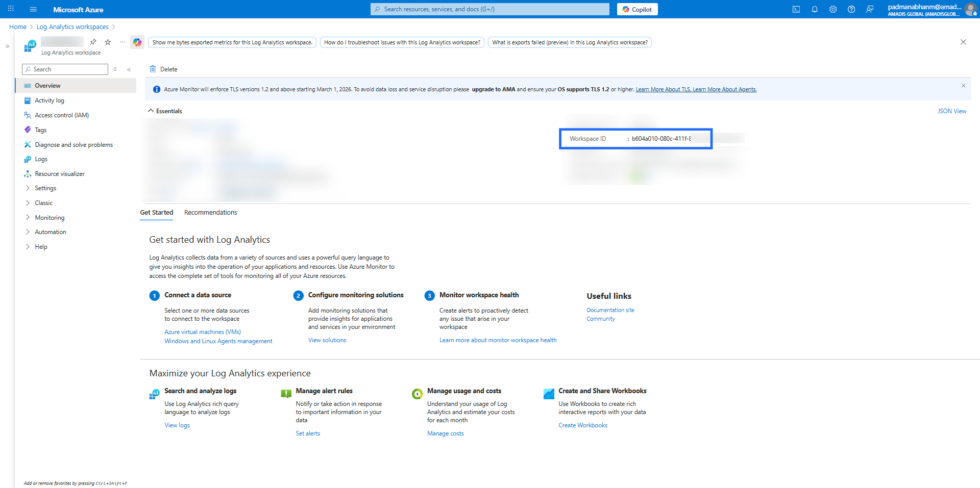Click the View solutions link
The width and height of the screenshot is (980, 488).
point(327,340)
